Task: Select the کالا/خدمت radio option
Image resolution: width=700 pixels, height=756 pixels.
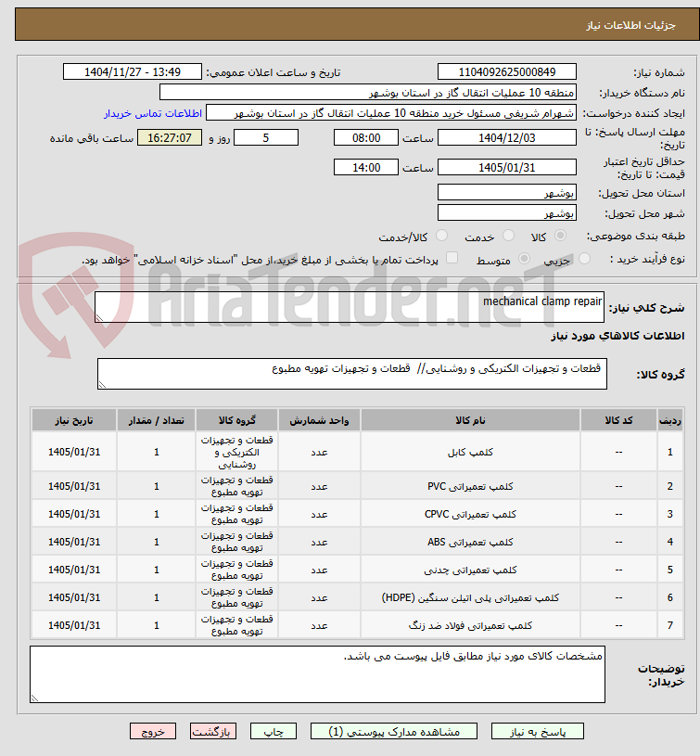Action: pyautogui.click(x=441, y=236)
